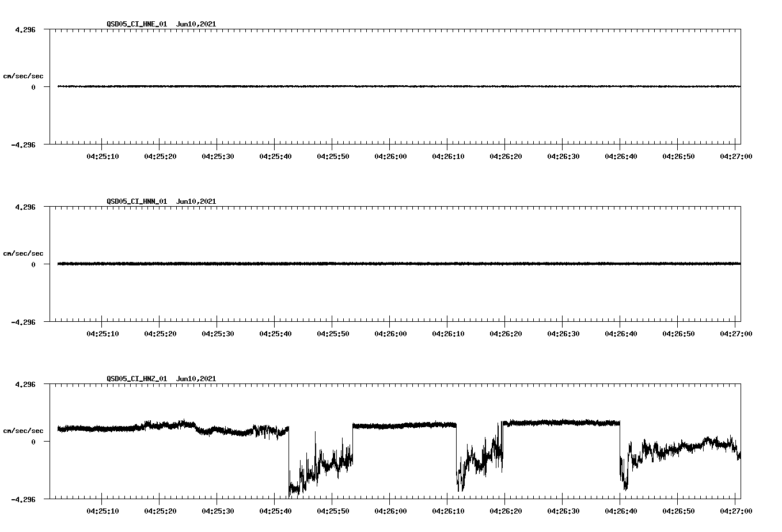
Task: Click 04:25:20 time label under HNE plot
Action: (x=160, y=156)
